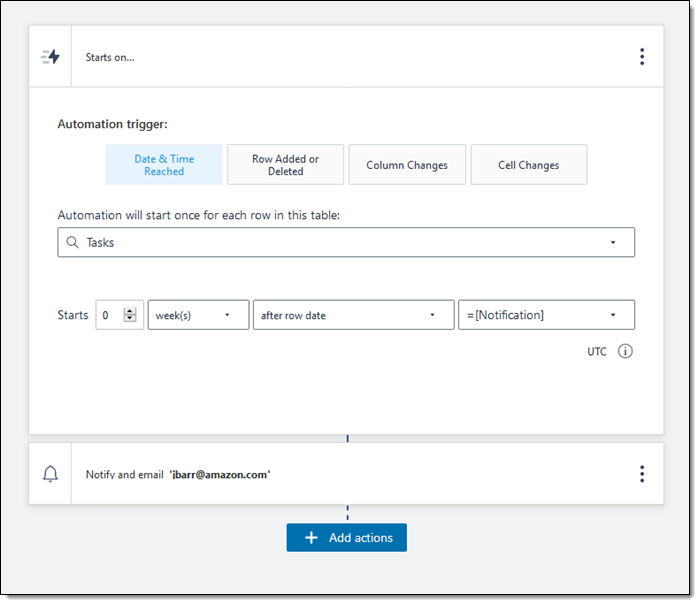Open the notify action's three-dot menu

[x=642, y=474]
